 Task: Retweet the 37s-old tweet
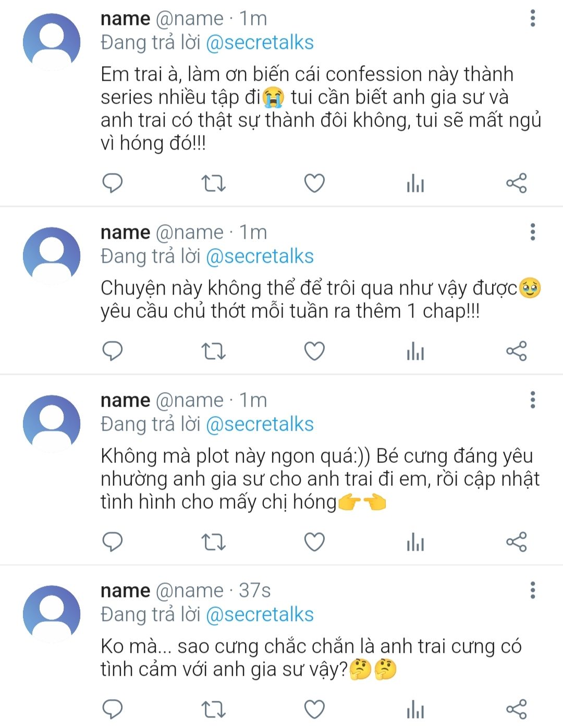click(x=213, y=709)
